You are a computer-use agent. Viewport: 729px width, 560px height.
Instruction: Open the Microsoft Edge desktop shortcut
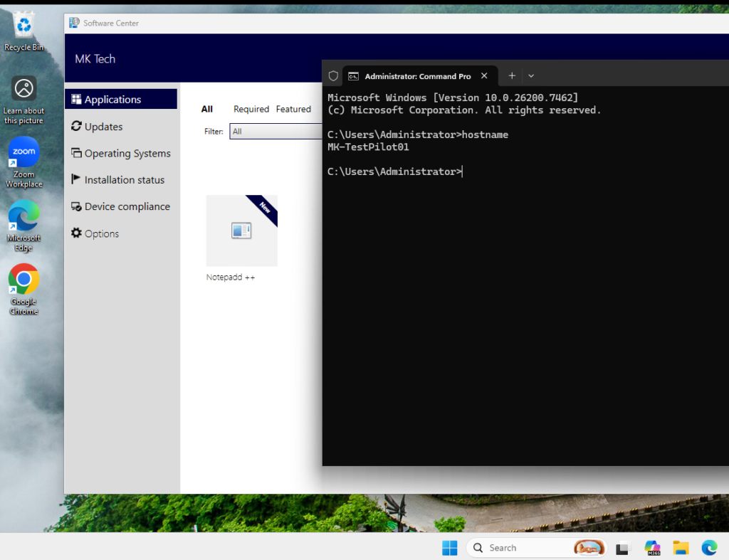tap(23, 216)
